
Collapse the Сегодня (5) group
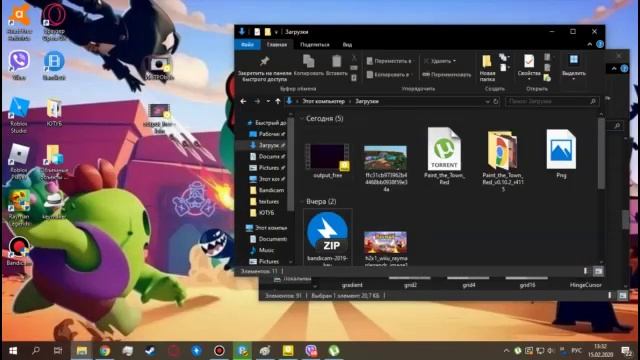[302, 118]
